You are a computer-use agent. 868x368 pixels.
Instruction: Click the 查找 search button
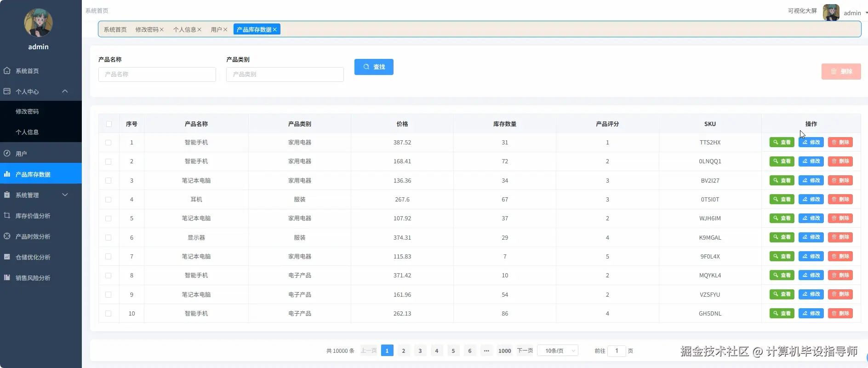(x=374, y=67)
